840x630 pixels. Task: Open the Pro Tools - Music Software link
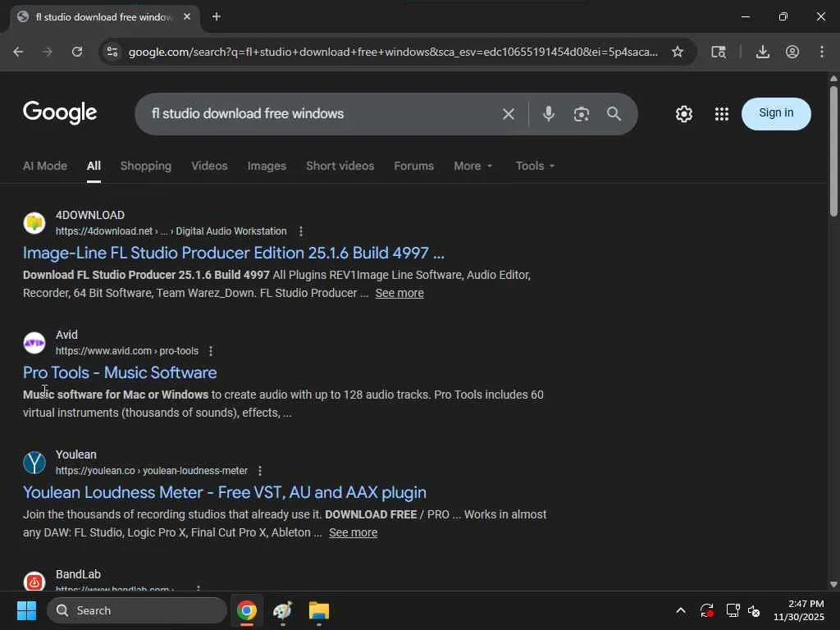click(120, 372)
